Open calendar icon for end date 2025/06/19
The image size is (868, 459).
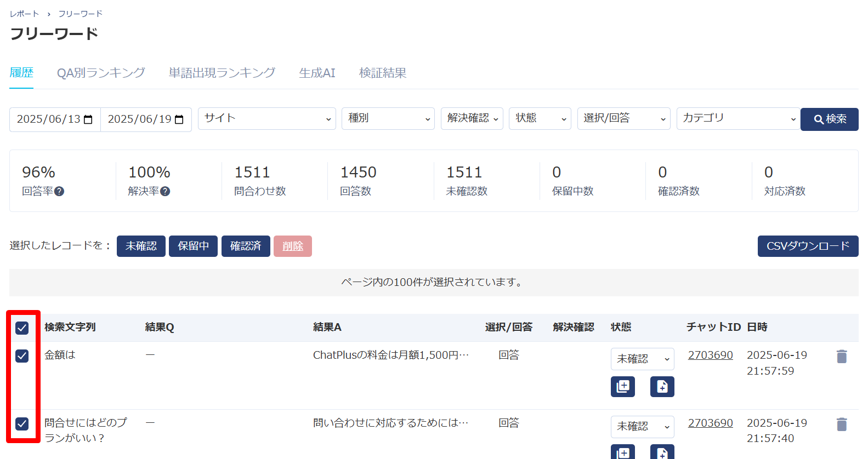[x=179, y=119]
